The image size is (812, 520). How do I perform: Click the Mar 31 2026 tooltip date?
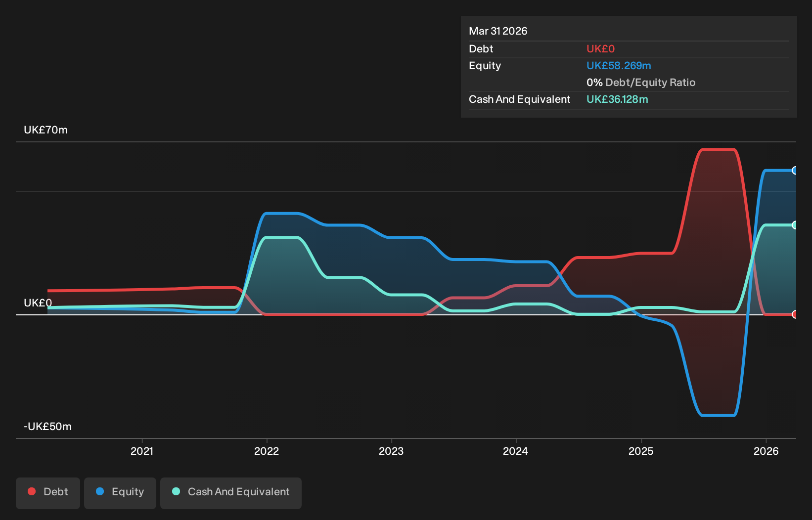pyautogui.click(x=498, y=31)
